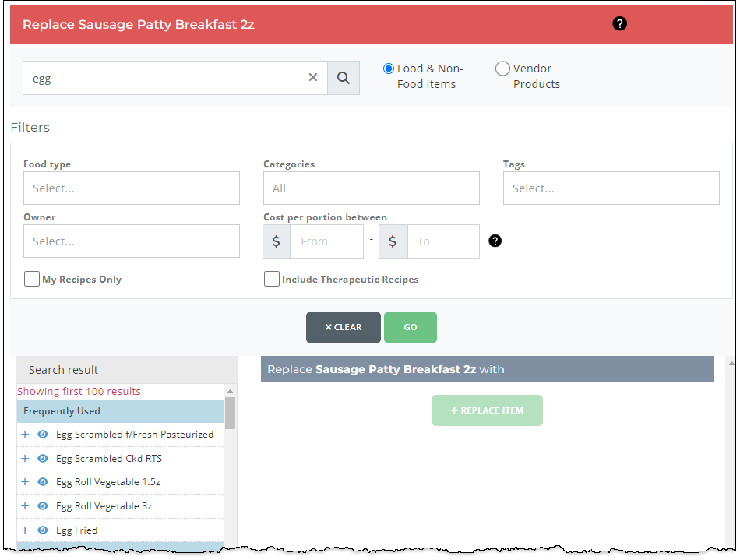Image resolution: width=740 pixels, height=560 pixels.
Task: Open help via the title bar question mark icon
Action: (x=619, y=24)
